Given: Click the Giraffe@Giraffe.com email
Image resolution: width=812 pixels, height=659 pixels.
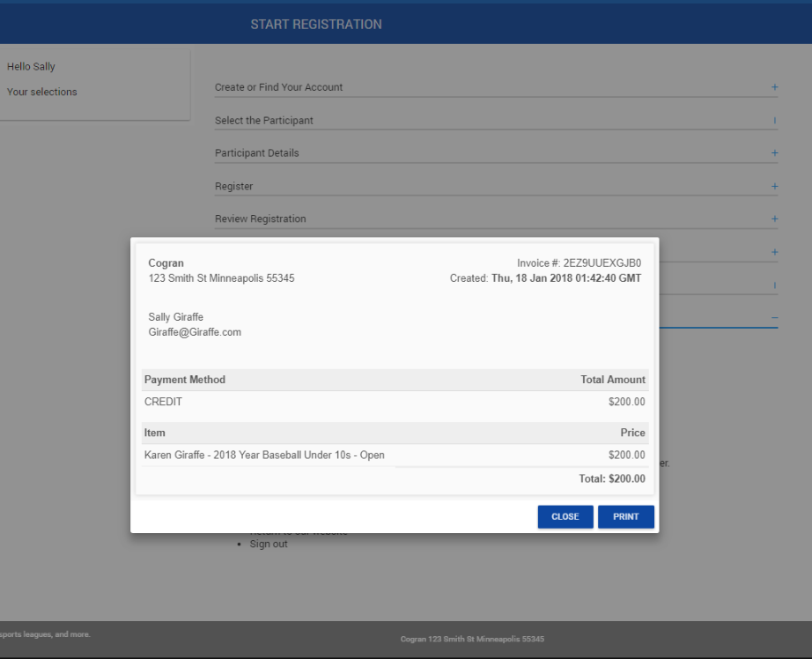Looking at the screenshot, I should (x=195, y=332).
